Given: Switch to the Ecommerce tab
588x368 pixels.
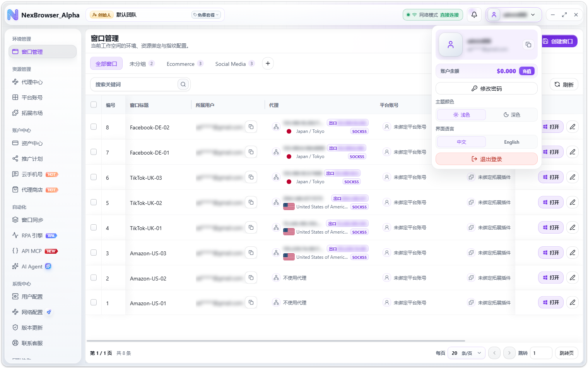Looking at the screenshot, I should point(185,64).
